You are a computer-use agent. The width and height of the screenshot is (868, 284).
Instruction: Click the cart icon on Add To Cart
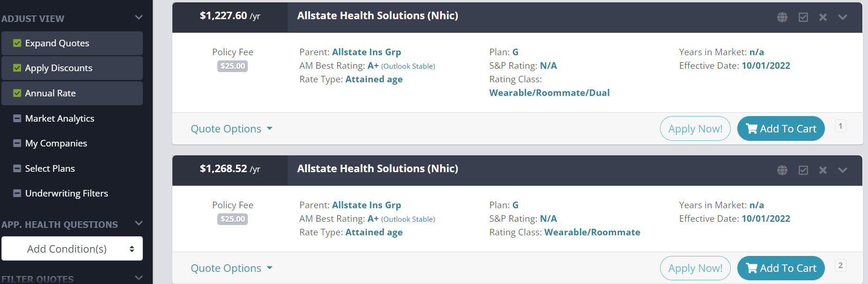pos(752,128)
